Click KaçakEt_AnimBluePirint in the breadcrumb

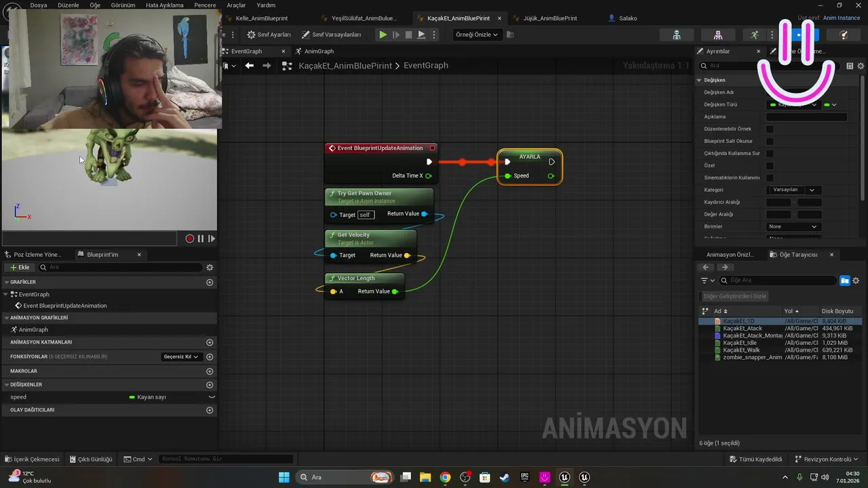pyautogui.click(x=345, y=66)
